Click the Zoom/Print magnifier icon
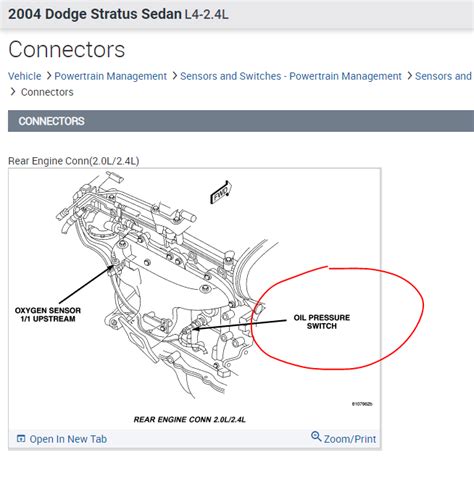The width and height of the screenshot is (474, 497). point(316,436)
